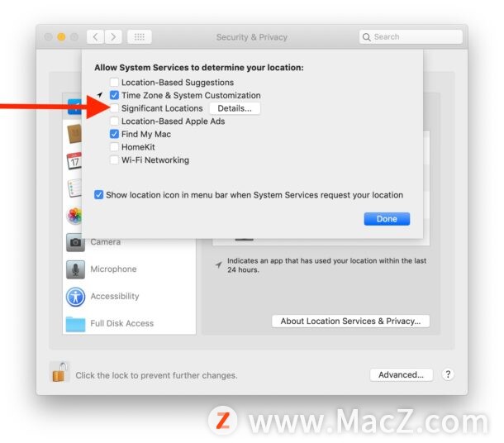This screenshot has width=504, height=443.
Task: Open the show all preferences grid button
Action: 140,37
